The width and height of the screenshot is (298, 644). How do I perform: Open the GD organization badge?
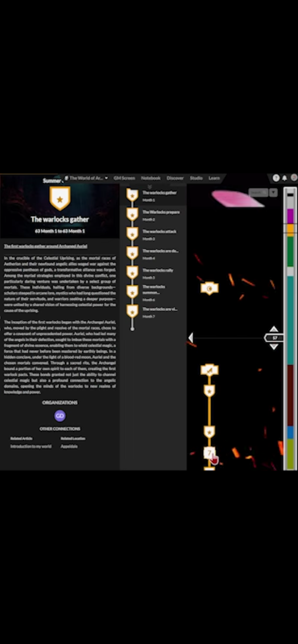pos(60,416)
